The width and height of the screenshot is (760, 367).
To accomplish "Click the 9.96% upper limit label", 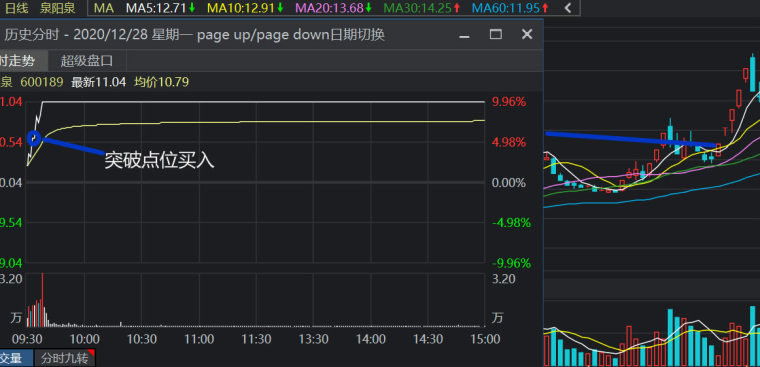I will click(508, 102).
